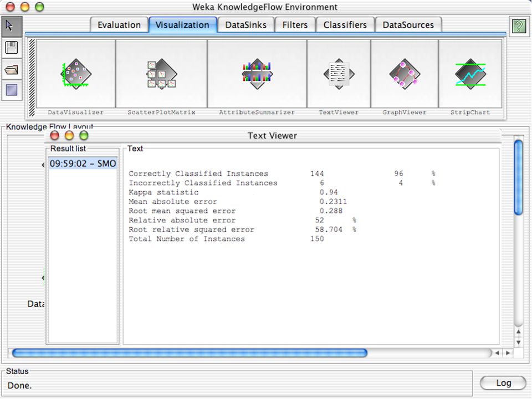532x399 pixels.
Task: Click the Log button
Action: pyautogui.click(x=503, y=383)
